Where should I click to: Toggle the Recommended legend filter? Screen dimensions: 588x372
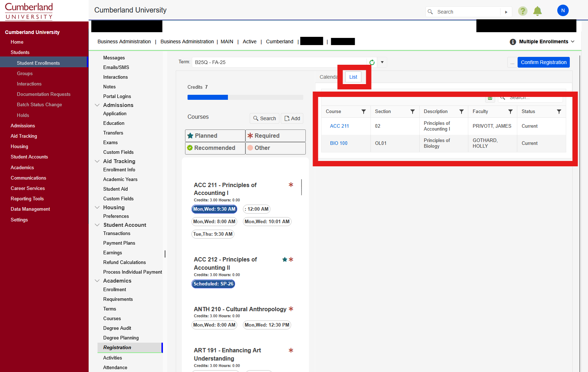(215, 148)
